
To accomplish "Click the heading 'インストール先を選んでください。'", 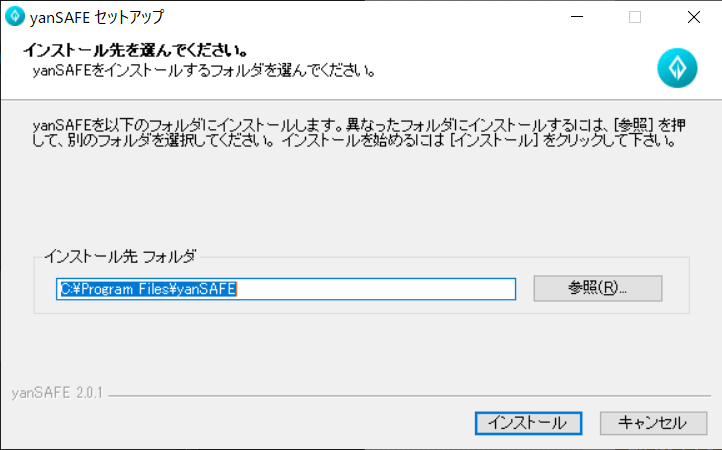I will point(135,50).
